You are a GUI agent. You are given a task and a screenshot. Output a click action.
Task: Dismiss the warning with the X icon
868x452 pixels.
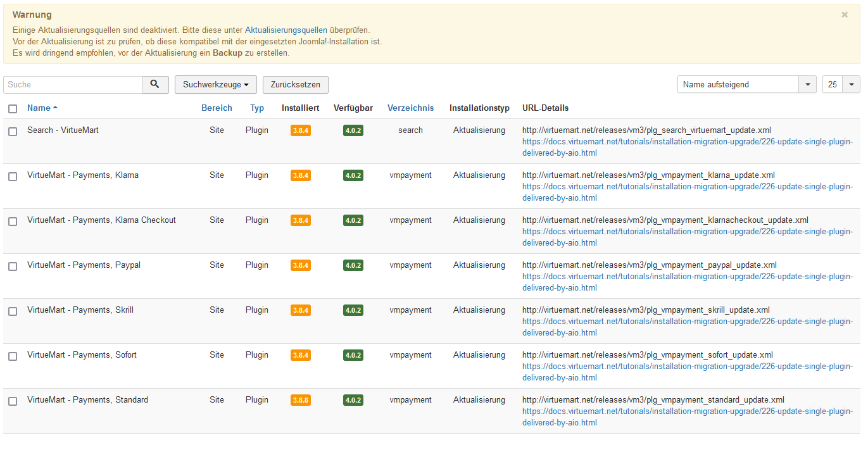coord(845,15)
